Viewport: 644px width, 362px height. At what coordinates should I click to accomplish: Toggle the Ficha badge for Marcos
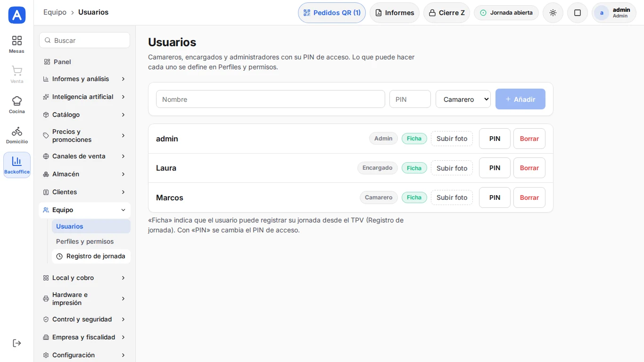[414, 197]
